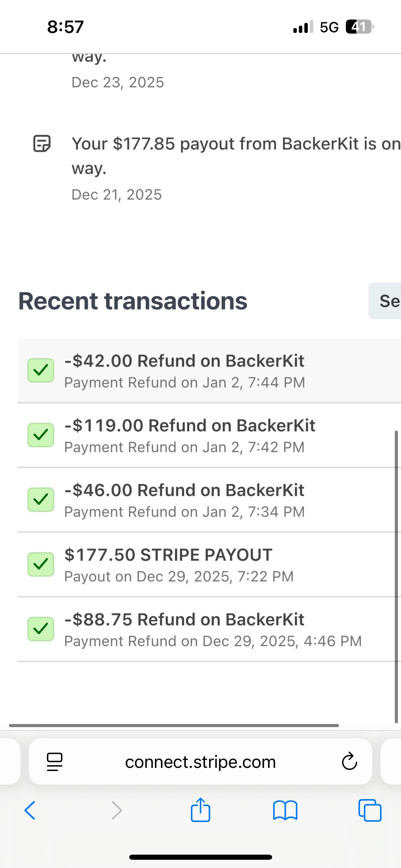Image resolution: width=401 pixels, height=868 pixels.
Task: Tap the battery indicator in status bar
Action: pyautogui.click(x=359, y=27)
